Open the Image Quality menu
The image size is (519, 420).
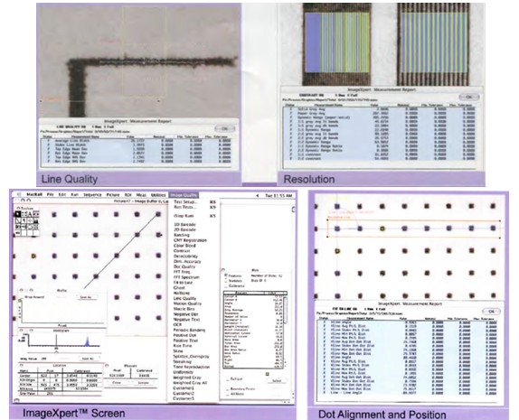point(184,195)
